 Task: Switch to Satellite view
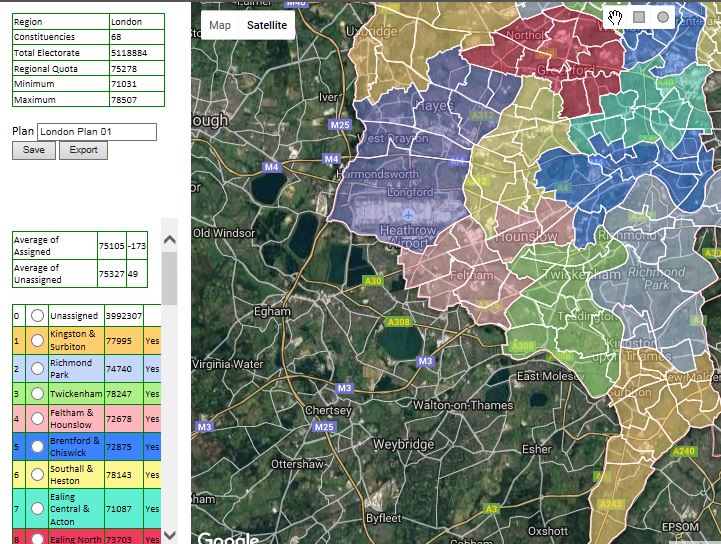coord(267,25)
